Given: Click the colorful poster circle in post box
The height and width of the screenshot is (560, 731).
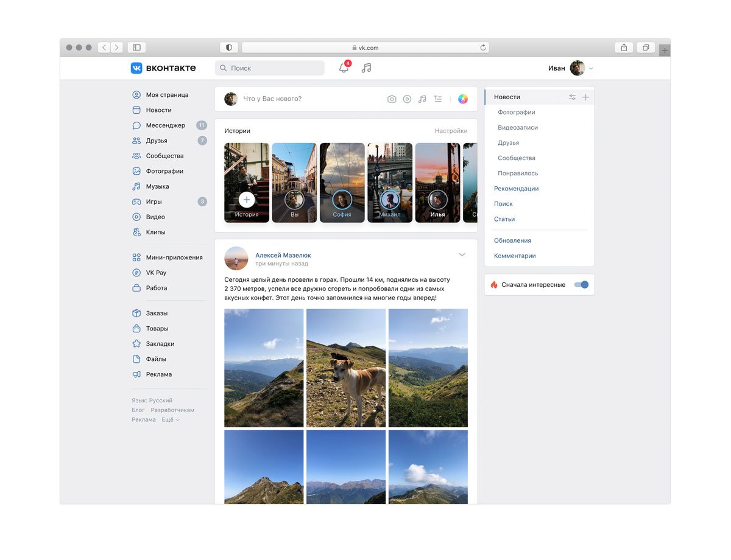Looking at the screenshot, I should pyautogui.click(x=463, y=99).
